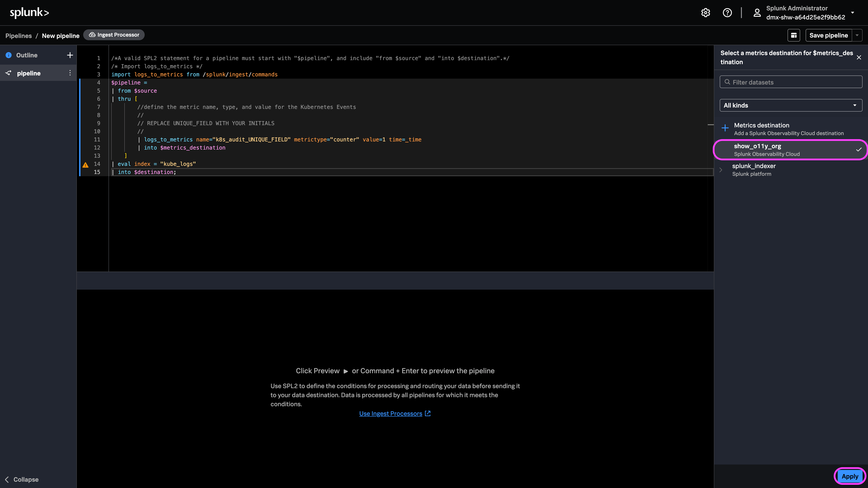Screen dimensions: 868x488
Task: Click the '| from $source' code line
Action: pos(134,91)
